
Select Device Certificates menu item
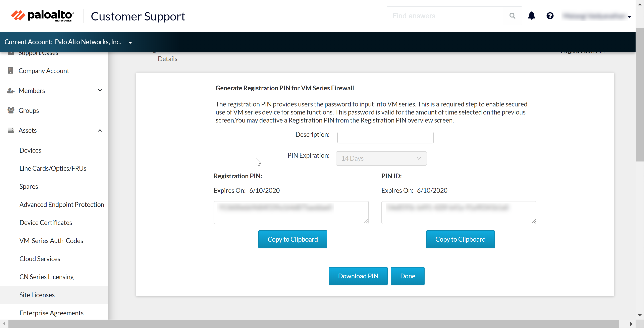(x=46, y=222)
